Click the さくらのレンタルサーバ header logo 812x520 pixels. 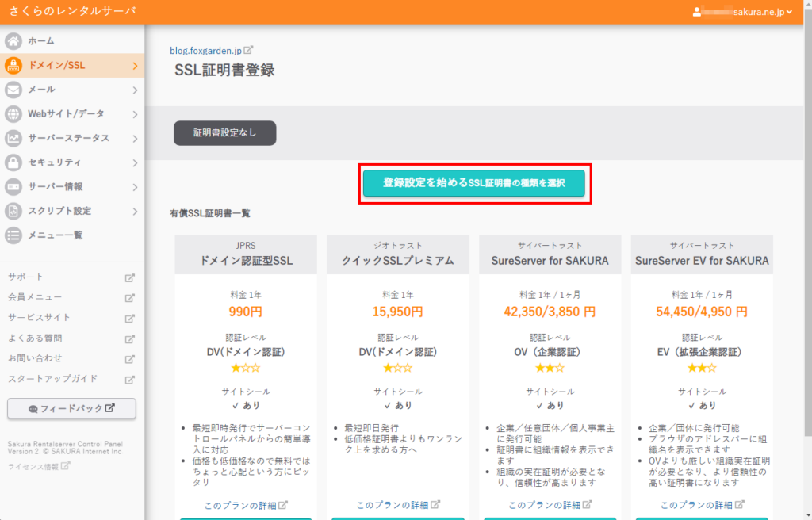pyautogui.click(x=72, y=11)
